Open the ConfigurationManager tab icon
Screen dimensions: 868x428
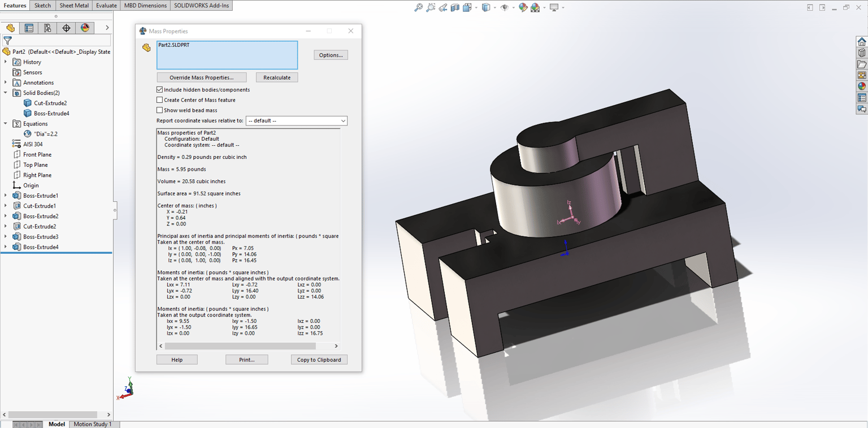(x=47, y=28)
